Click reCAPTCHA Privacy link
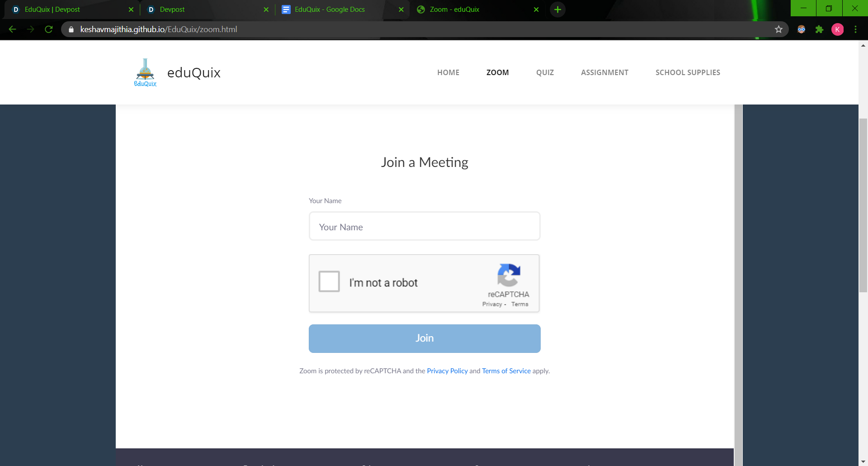 [492, 304]
